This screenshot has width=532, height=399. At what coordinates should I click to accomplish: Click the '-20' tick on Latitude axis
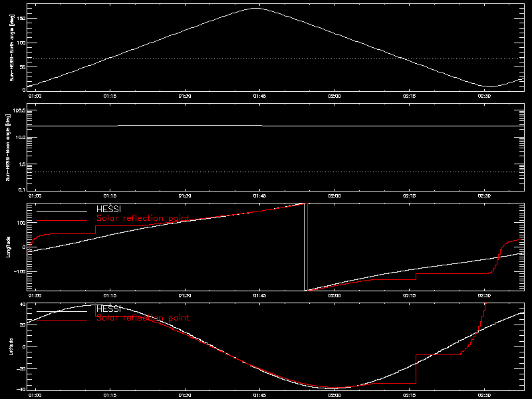click(x=21, y=369)
